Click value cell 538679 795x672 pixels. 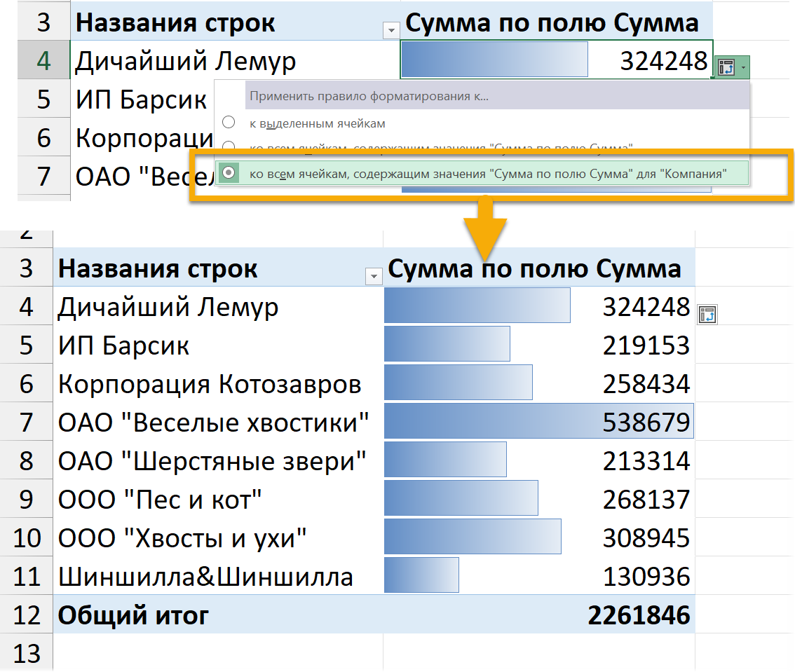[x=539, y=422]
